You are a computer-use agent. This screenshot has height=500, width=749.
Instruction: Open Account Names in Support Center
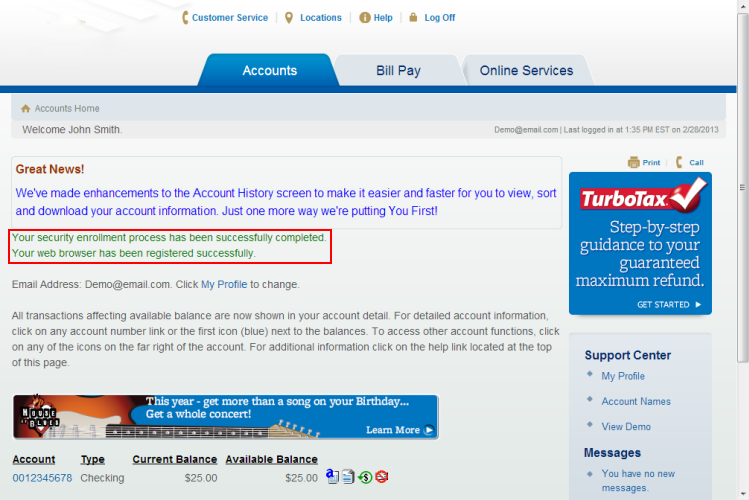[x=636, y=401]
